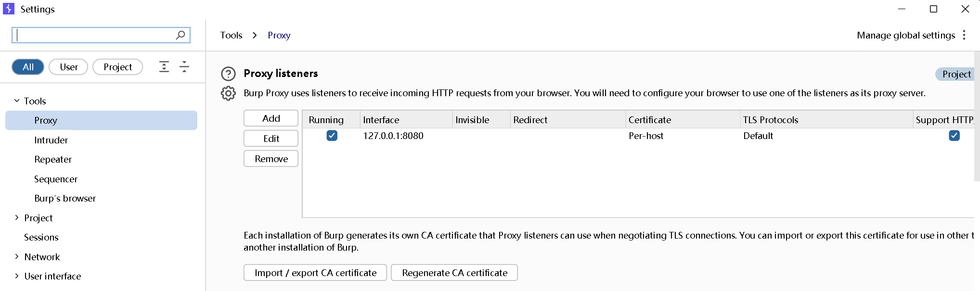The width and height of the screenshot is (980, 291).
Task: Toggle Running checkbox for 127.0.0.1:8080 listener
Action: click(332, 136)
